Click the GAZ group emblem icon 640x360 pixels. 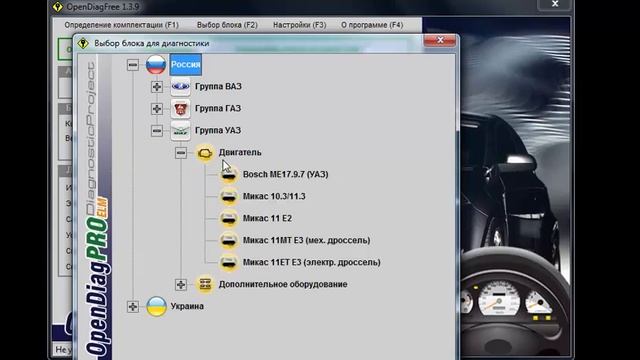pos(180,109)
